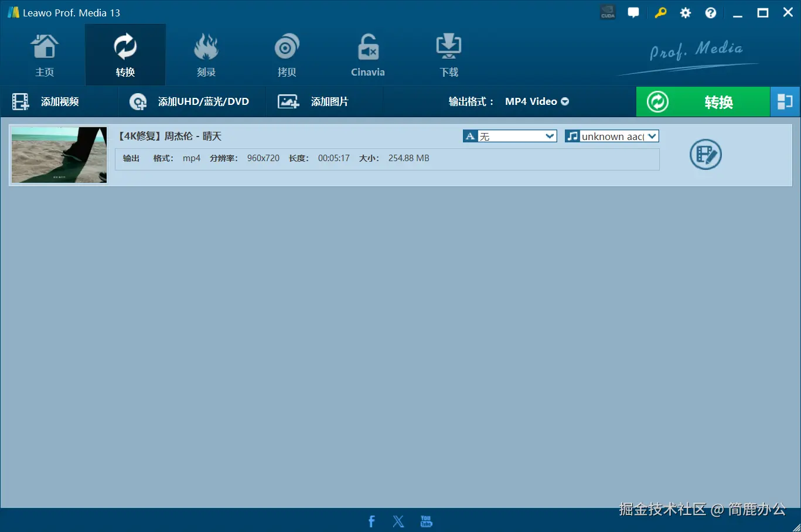Click the output format value mp4

pyautogui.click(x=192, y=158)
